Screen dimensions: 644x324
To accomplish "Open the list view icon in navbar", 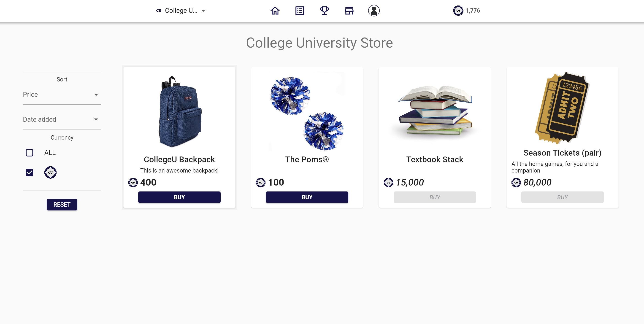I will 300,11.
